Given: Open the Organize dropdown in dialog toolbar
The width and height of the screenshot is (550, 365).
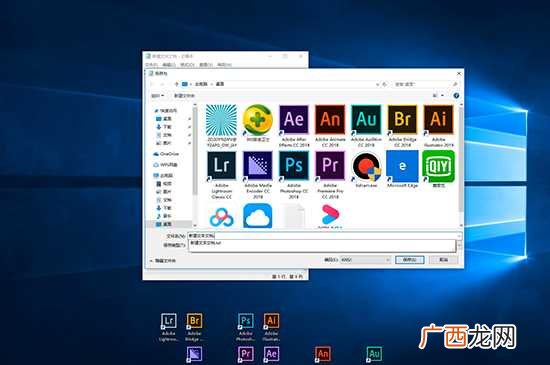Looking at the screenshot, I should point(157,95).
